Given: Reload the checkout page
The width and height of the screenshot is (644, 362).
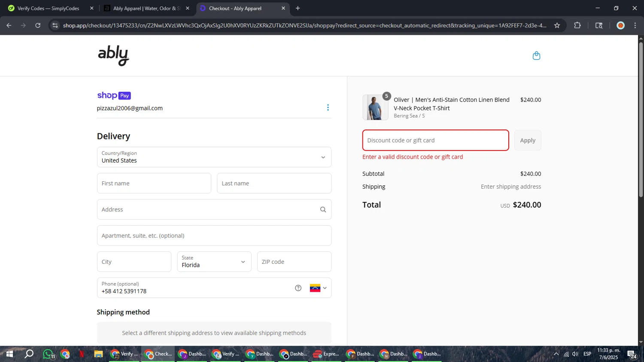Looking at the screenshot, I should click(38, 26).
